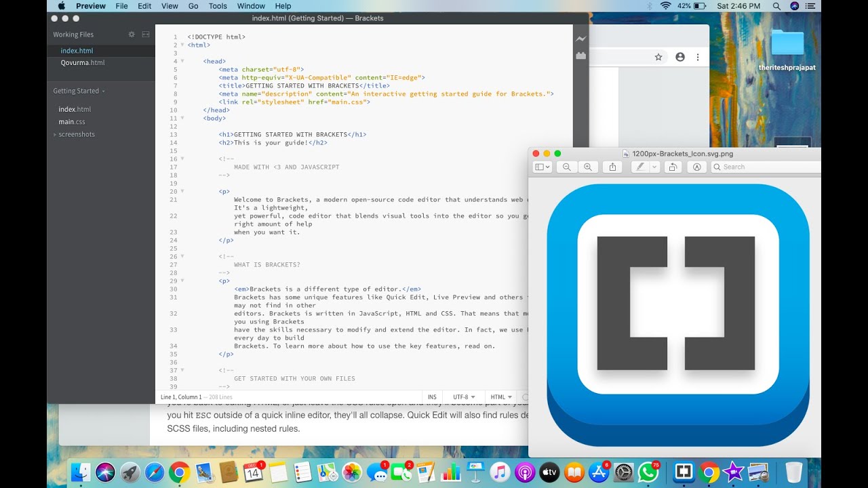Open the Edit menu
The image size is (868, 488).
[x=144, y=6]
